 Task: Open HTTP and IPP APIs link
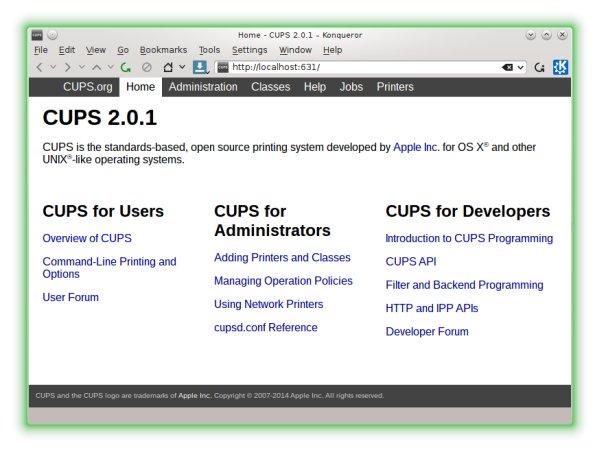tap(432, 308)
